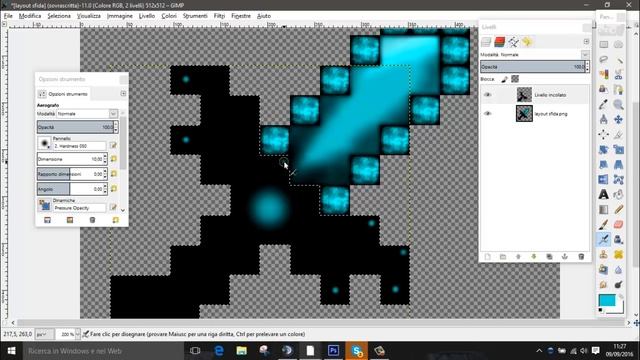
Task: Open the Livello menu
Action: pyautogui.click(x=147, y=16)
